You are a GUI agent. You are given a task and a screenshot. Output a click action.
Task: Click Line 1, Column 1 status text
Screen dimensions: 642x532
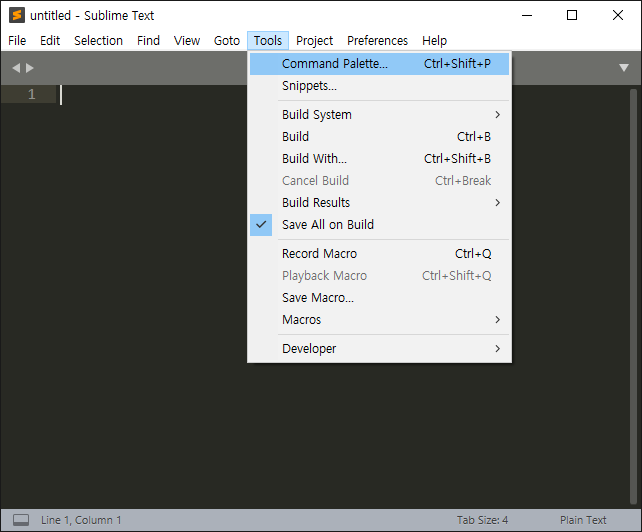pyautogui.click(x=81, y=520)
